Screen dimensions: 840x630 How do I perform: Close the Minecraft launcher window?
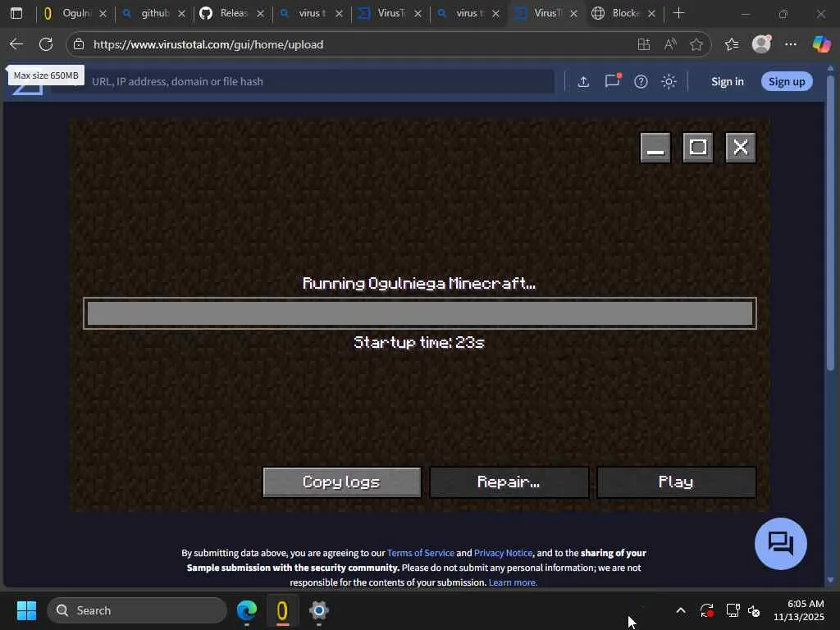pyautogui.click(x=741, y=148)
